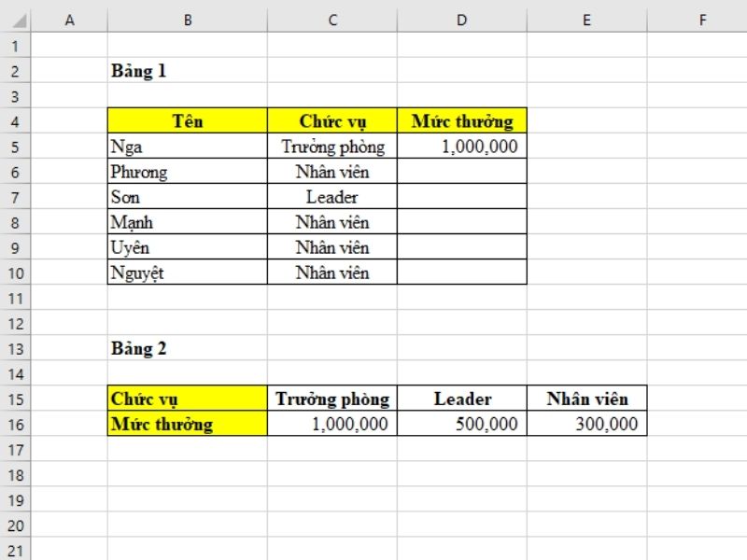The image size is (747, 560).
Task: Click the 'Leader' cell next to Sơn
Action: [331, 197]
